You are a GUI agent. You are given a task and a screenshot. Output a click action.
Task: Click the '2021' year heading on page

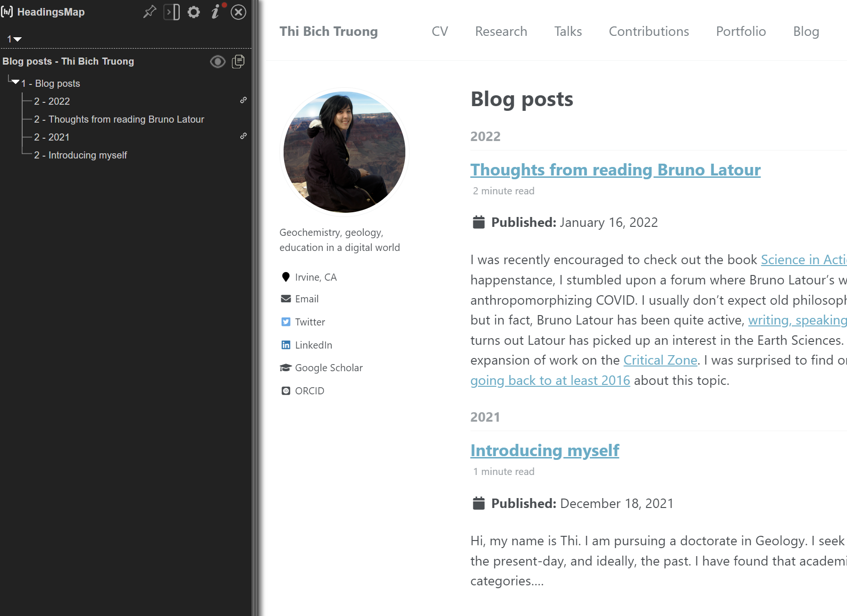click(x=485, y=417)
